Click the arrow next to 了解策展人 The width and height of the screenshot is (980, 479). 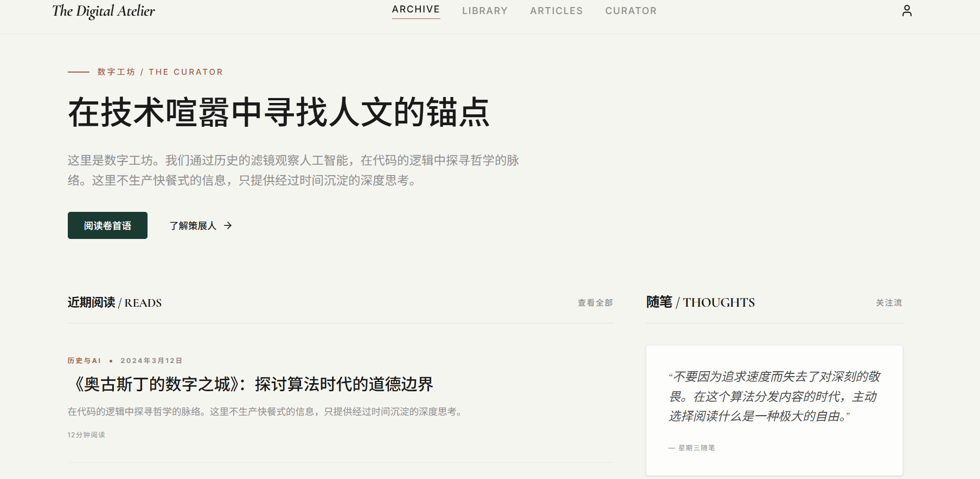[228, 225]
